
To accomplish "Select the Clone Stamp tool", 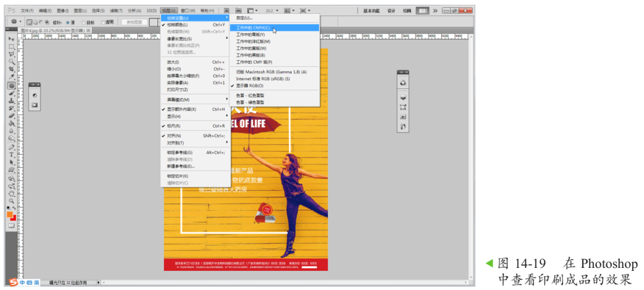I will coord(11,101).
